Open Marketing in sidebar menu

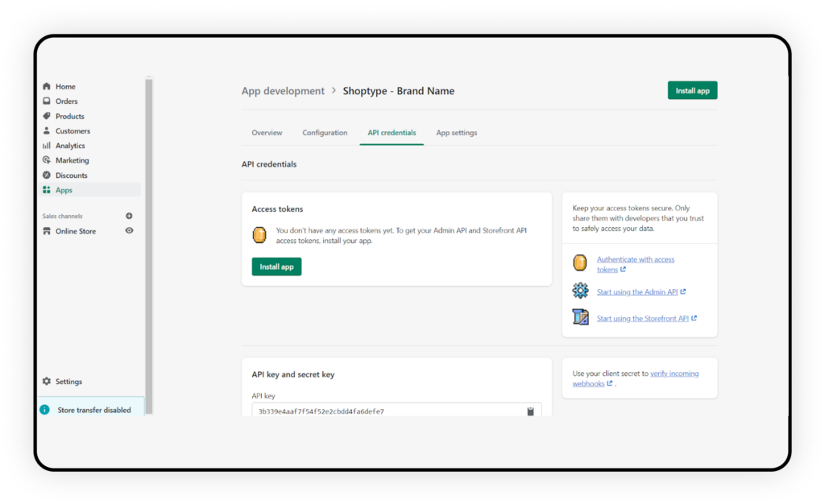[72, 160]
